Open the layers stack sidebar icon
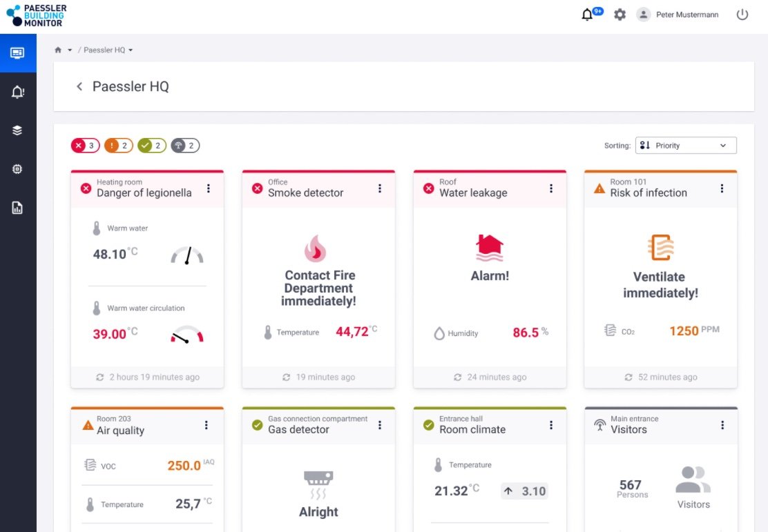The width and height of the screenshot is (768, 532). (x=18, y=130)
